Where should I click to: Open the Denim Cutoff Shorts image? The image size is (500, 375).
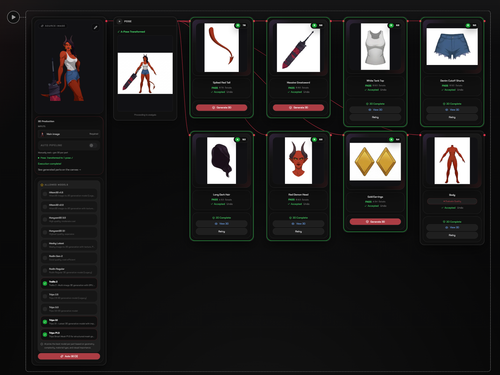[x=452, y=47]
